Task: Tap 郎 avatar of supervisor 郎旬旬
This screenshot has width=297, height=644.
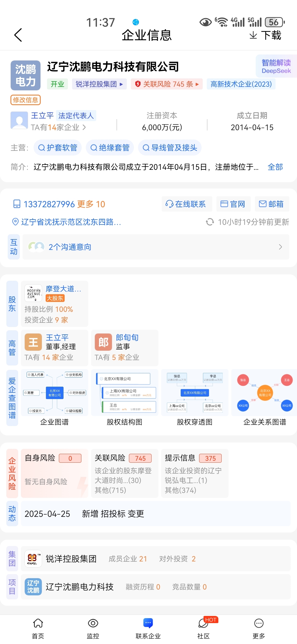Action: coord(103,342)
